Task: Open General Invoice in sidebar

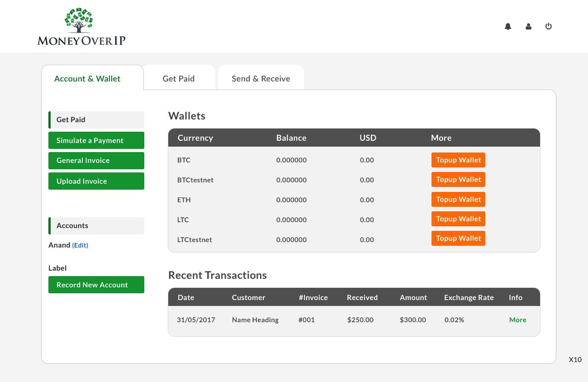Action: 96,161
